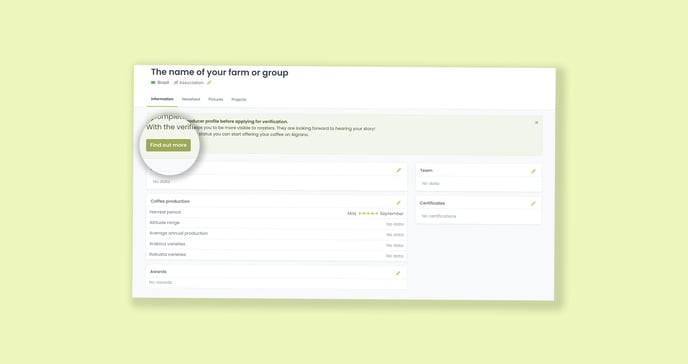Open the Information tab
This screenshot has height=364, width=688.
(x=162, y=99)
